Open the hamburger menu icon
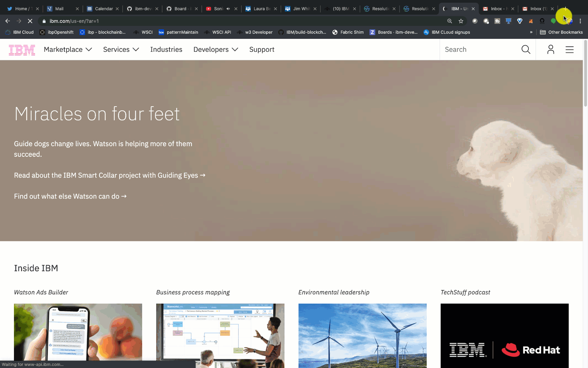 click(570, 50)
